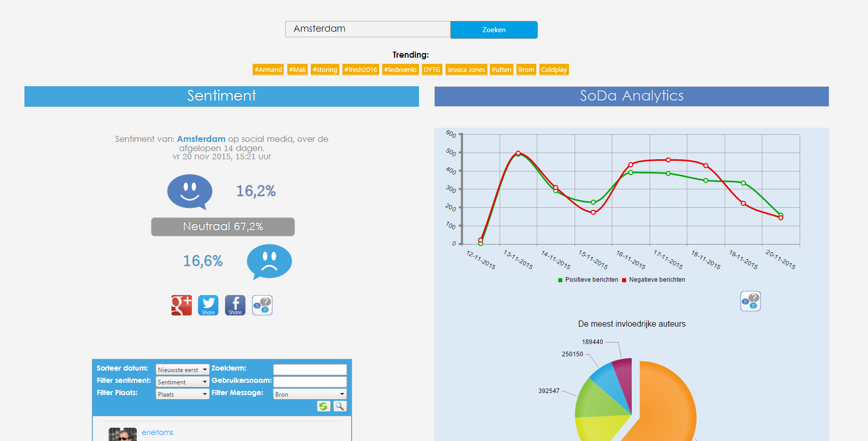868x441 pixels.
Task: Share sentiment on Google Plus
Action: 182,305
